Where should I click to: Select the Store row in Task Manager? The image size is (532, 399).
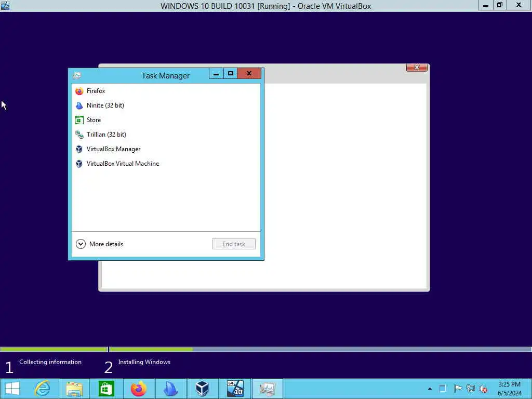pos(166,120)
